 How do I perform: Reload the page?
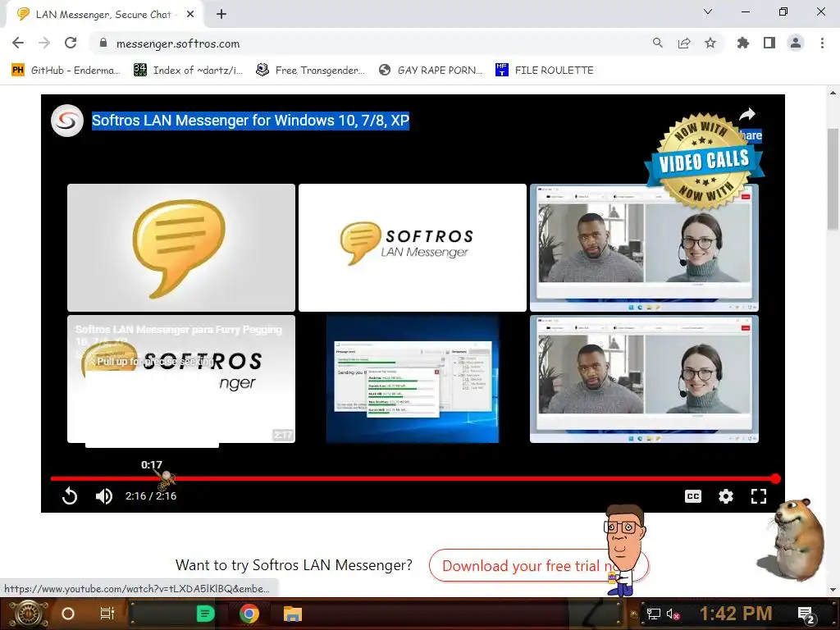pos(71,43)
